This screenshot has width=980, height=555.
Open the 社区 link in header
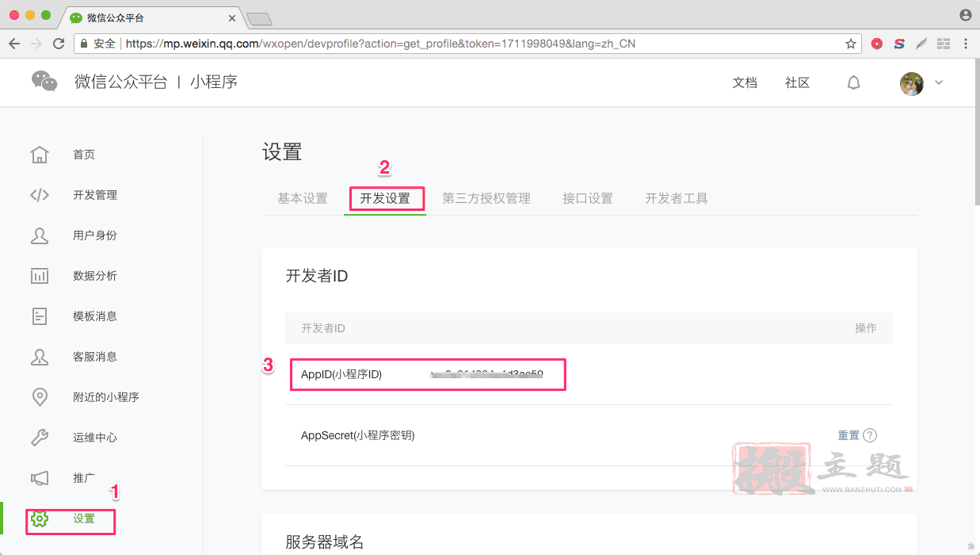(797, 82)
